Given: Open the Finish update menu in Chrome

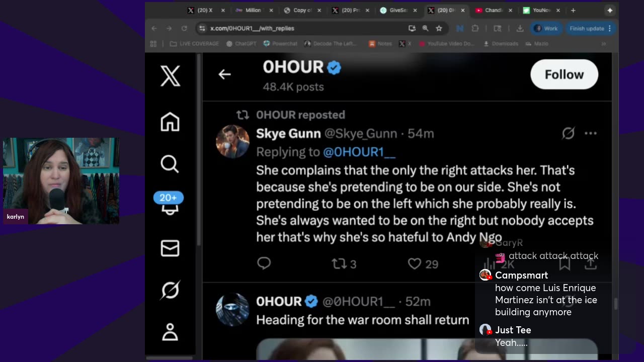Looking at the screenshot, I should pyautogui.click(x=591, y=28).
